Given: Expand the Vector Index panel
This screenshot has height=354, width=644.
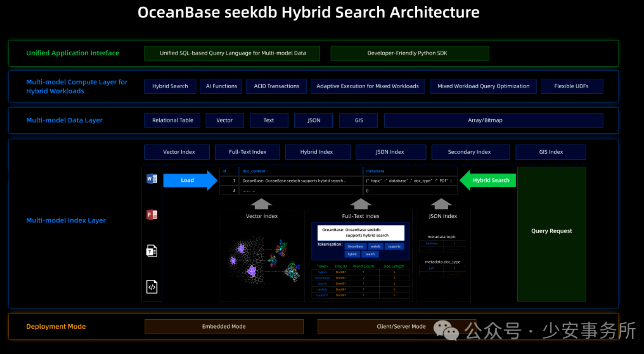Looking at the screenshot, I should 262,216.
